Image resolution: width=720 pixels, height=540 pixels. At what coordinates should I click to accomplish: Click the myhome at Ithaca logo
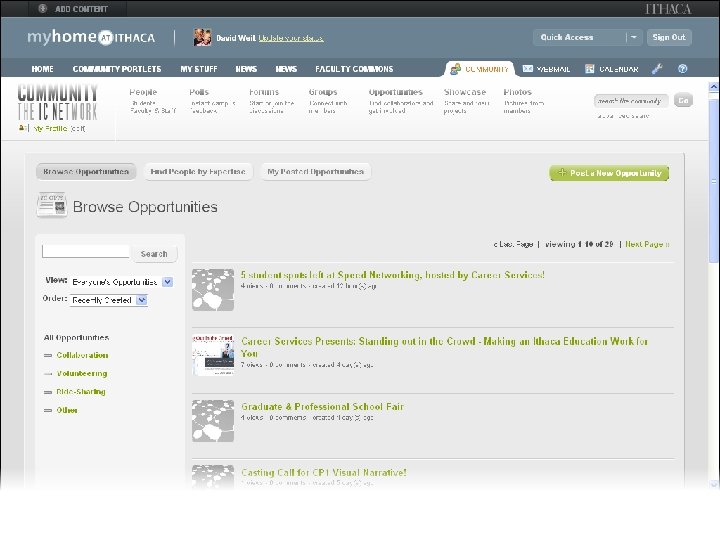(91, 37)
